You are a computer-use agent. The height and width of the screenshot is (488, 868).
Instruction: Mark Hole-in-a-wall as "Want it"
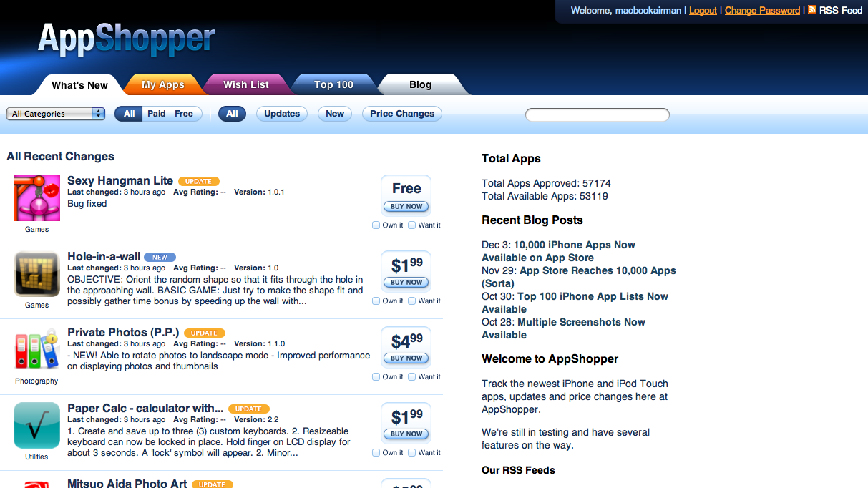coord(412,301)
